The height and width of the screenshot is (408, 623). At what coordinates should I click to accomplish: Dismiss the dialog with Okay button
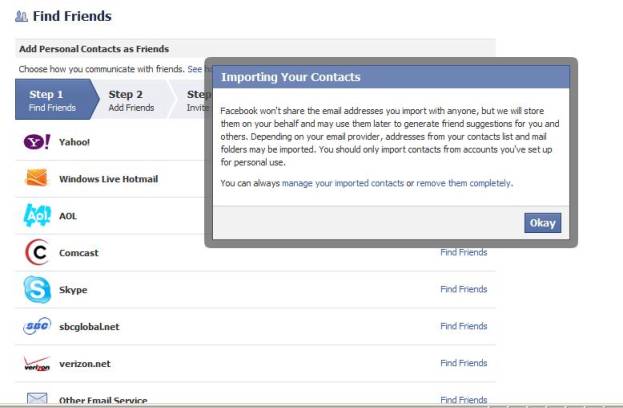click(x=542, y=223)
